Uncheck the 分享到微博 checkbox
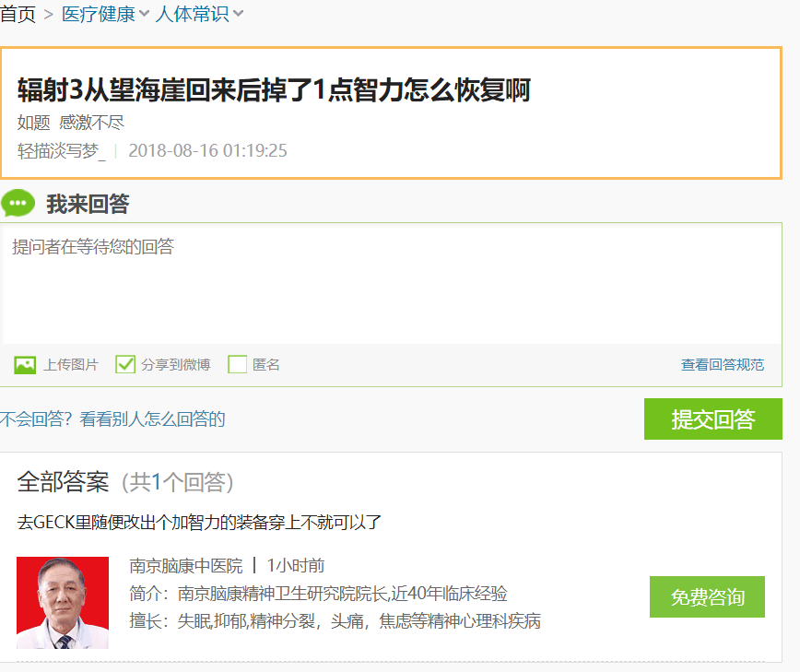 tap(125, 364)
